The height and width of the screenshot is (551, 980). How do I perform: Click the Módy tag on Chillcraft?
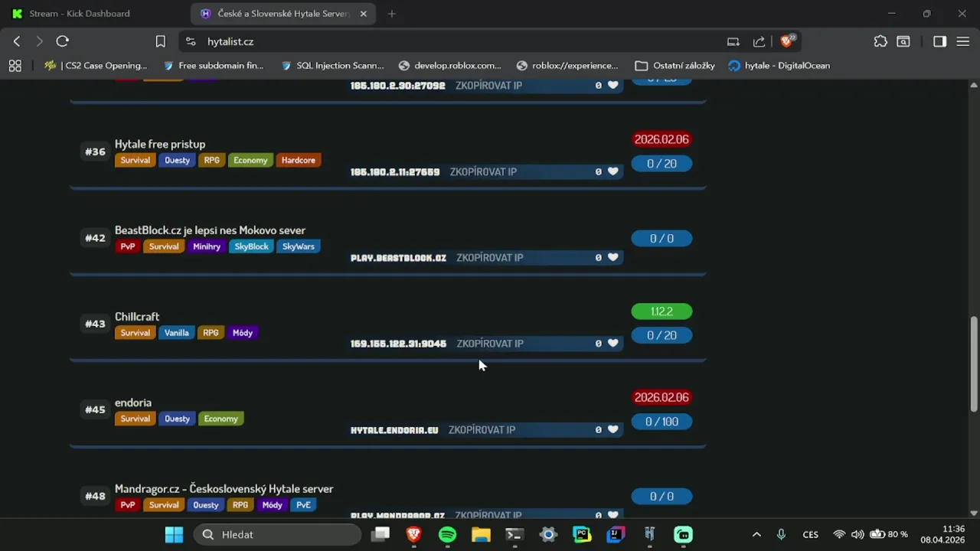tap(243, 333)
